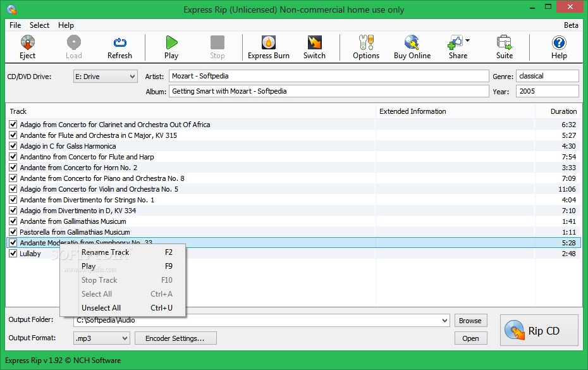Click the Open folder button
Screen dimensions: 588x370
click(470, 338)
